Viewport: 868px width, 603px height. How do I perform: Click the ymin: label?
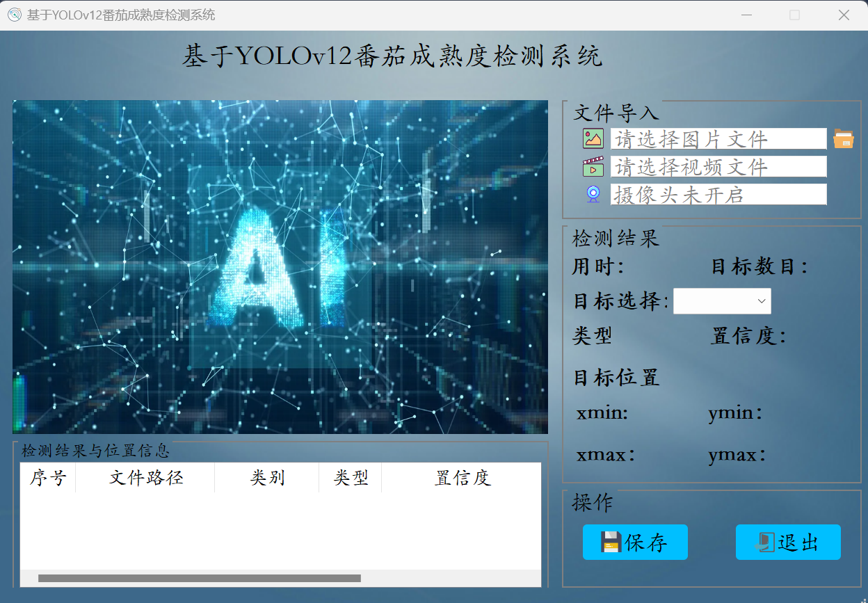tap(735, 413)
